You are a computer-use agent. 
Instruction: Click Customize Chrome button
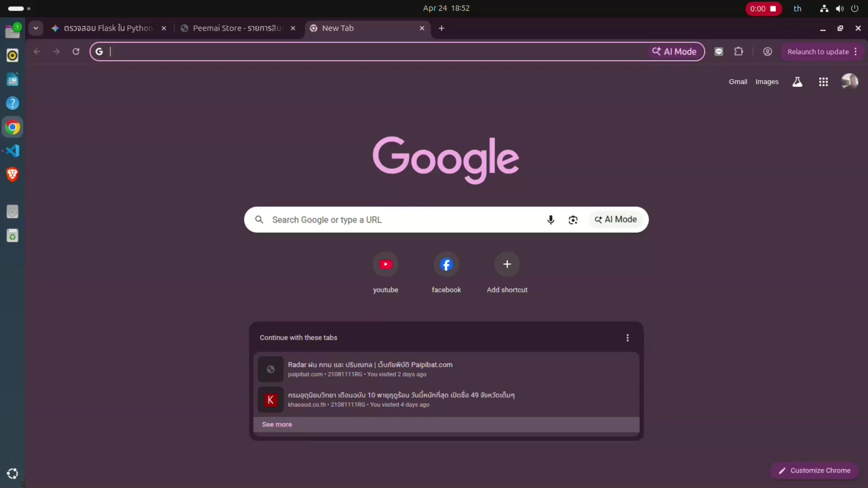tap(814, 470)
